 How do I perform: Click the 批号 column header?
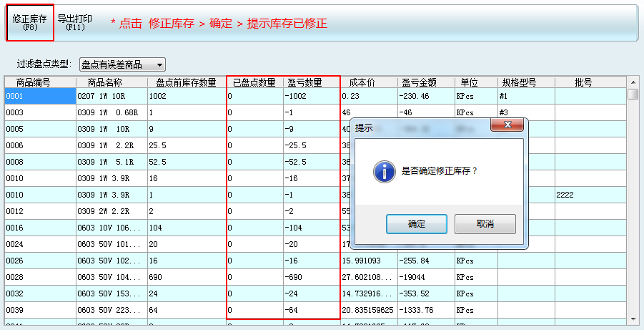click(x=583, y=82)
